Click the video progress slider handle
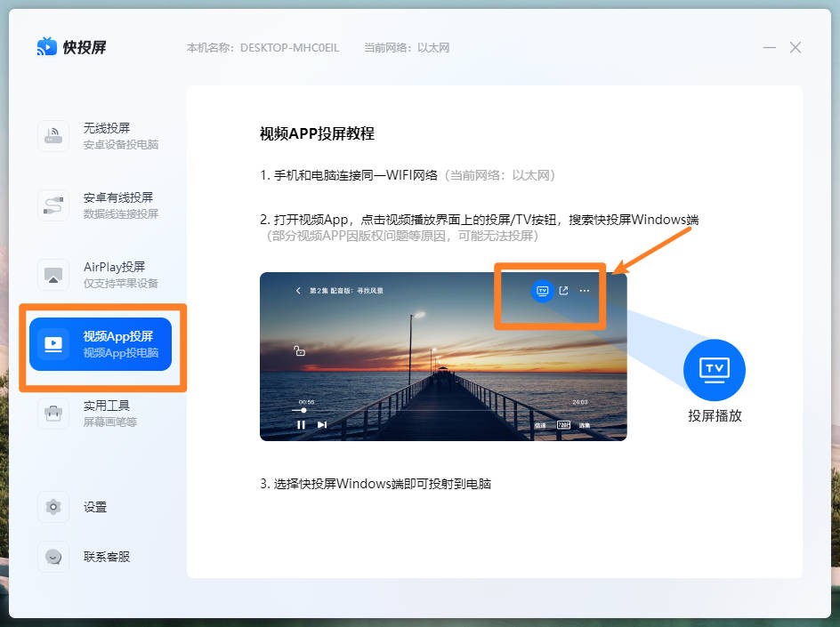Viewport: 840px width, 627px height. pos(303,411)
